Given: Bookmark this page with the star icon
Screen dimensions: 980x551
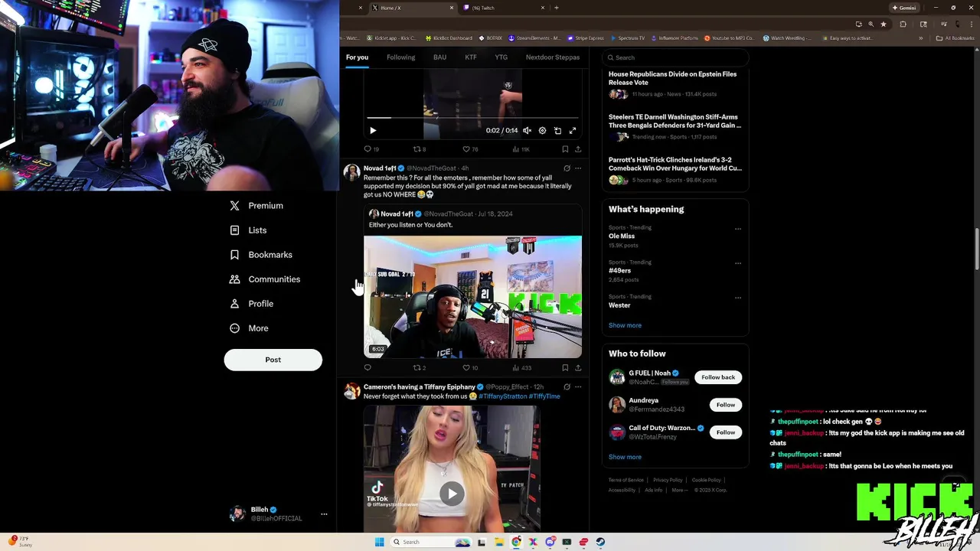Looking at the screenshot, I should (884, 24).
